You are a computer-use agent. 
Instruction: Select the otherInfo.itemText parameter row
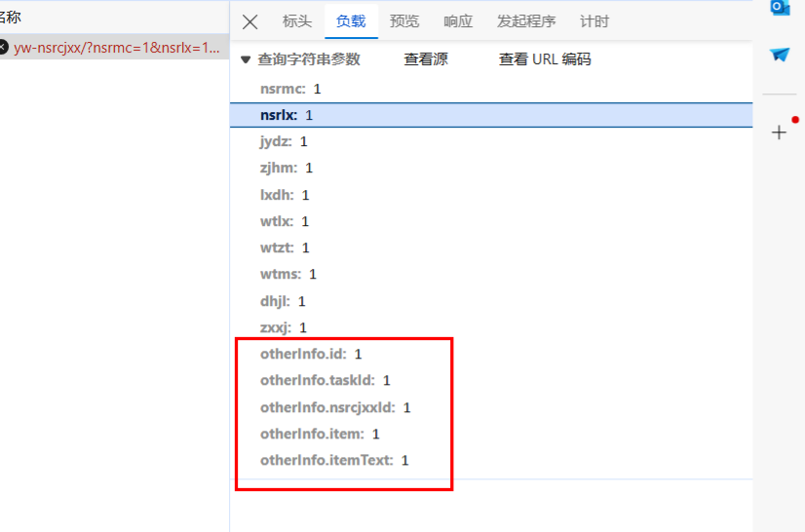coord(491,461)
